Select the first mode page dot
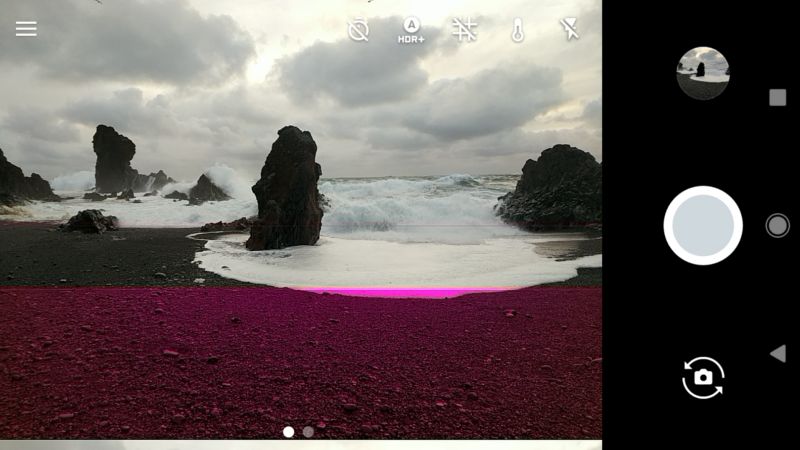The width and height of the screenshot is (800, 450). [289, 432]
